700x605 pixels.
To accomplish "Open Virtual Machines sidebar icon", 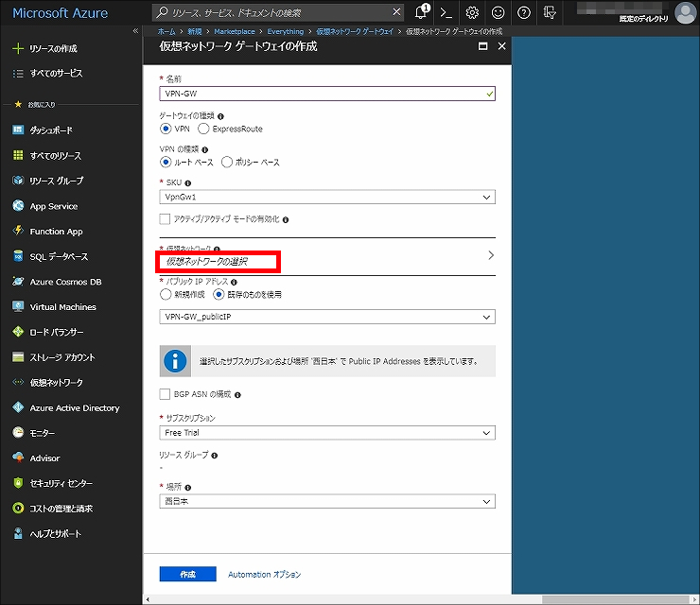I will [x=18, y=306].
